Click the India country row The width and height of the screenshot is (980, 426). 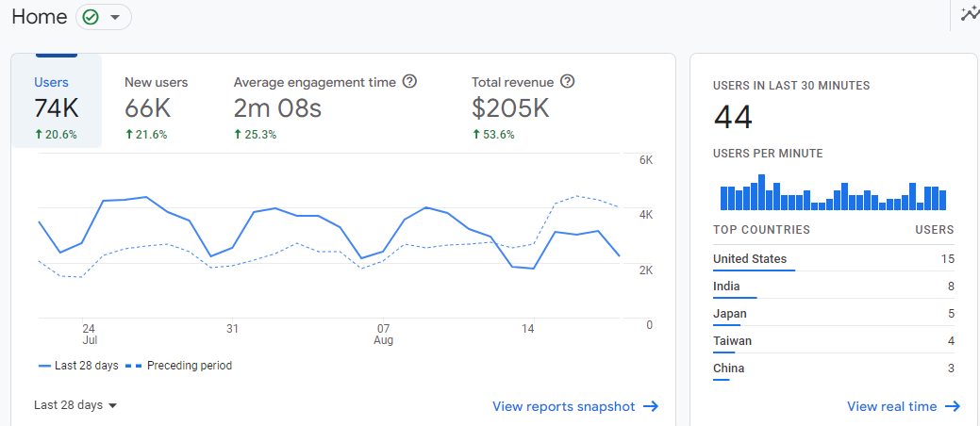click(x=834, y=288)
